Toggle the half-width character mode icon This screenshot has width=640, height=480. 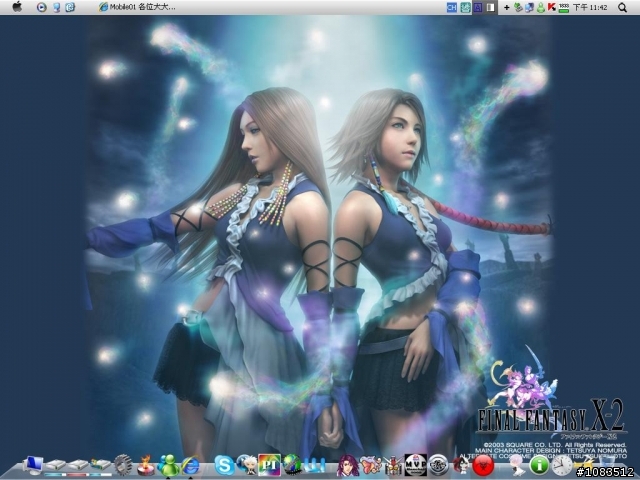coord(490,7)
